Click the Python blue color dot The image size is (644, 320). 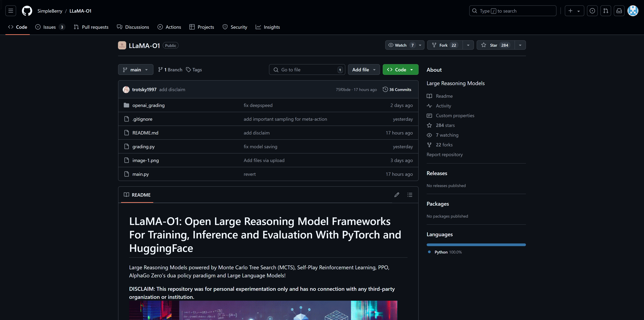coord(429,252)
